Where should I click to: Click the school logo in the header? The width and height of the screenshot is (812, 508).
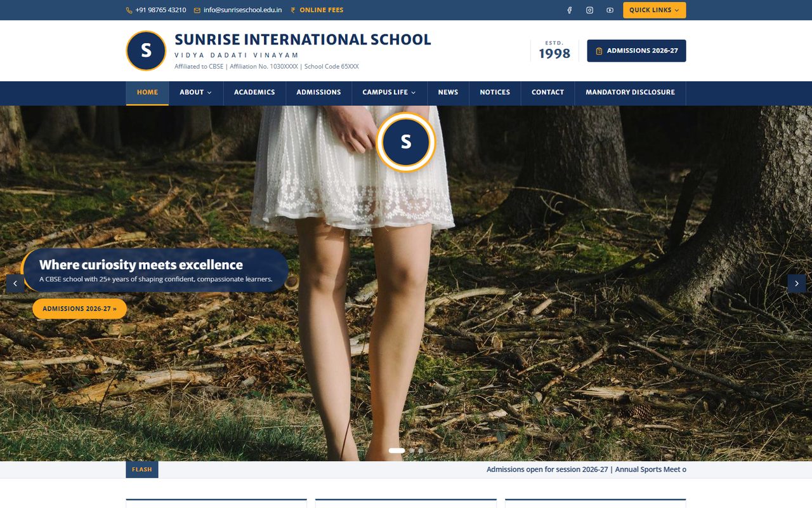(146, 51)
